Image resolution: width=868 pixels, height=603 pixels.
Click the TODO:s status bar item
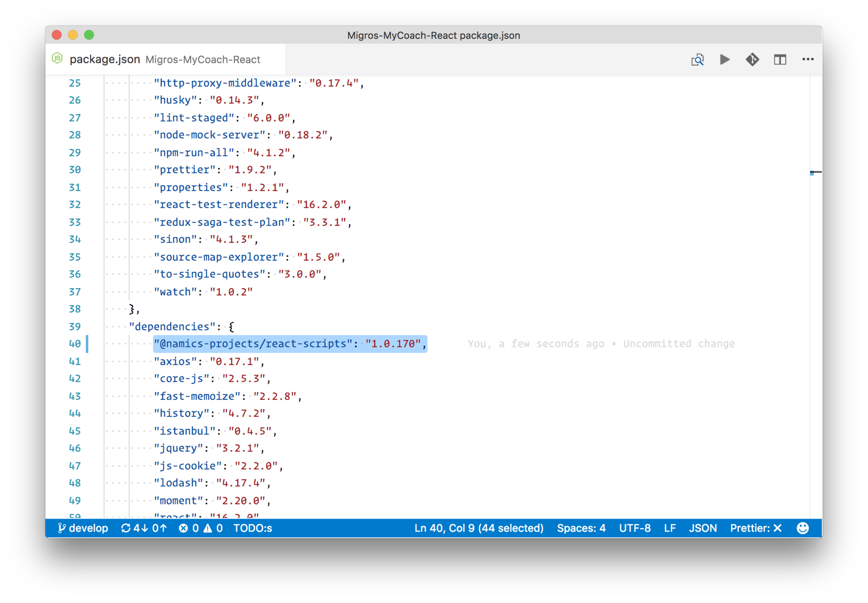point(252,528)
